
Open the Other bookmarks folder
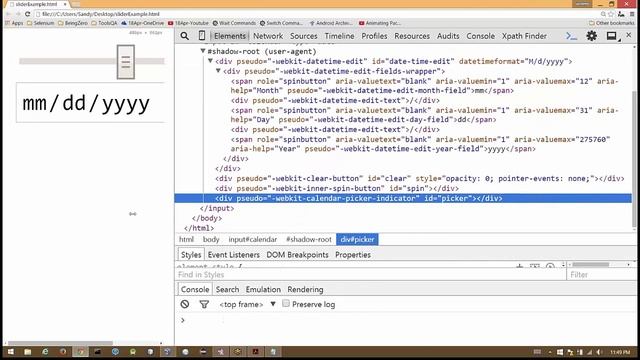click(x=611, y=23)
